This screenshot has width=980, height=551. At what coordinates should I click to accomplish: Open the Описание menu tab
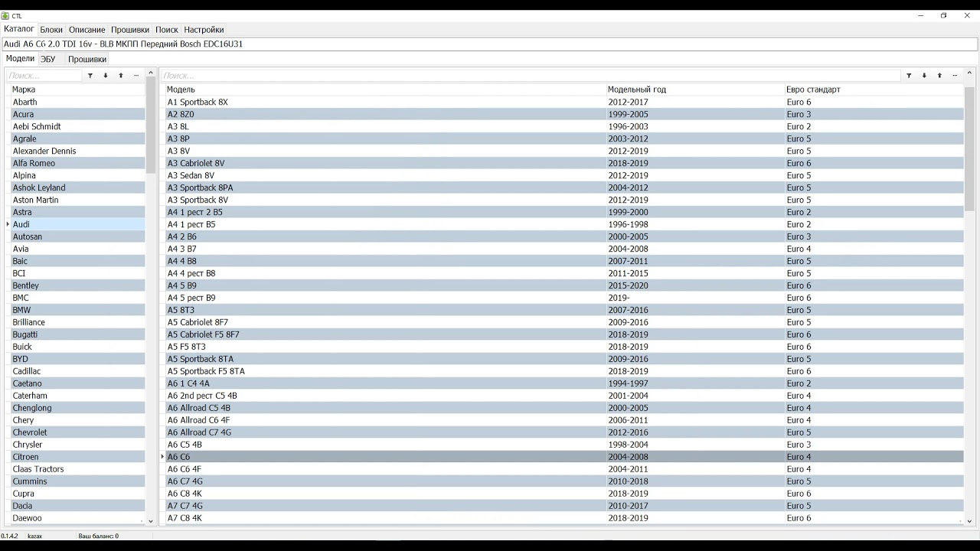click(87, 30)
